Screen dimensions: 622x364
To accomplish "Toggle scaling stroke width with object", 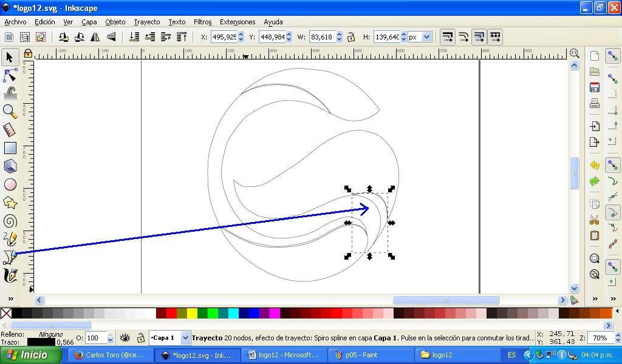I will pos(448,37).
